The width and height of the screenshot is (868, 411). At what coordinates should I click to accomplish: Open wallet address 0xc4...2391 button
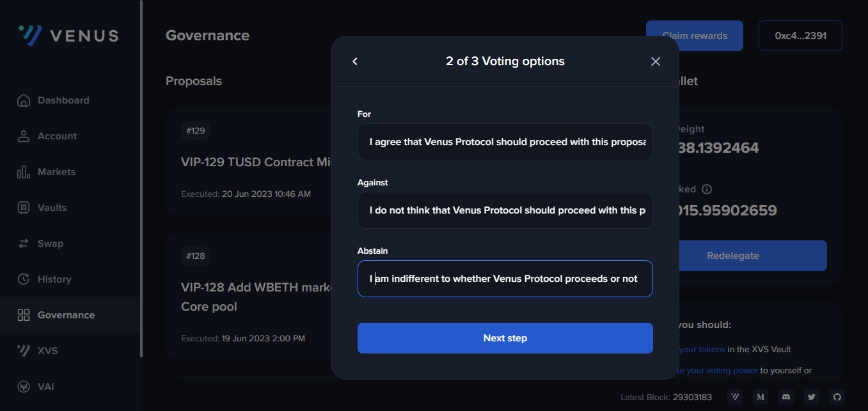coord(800,36)
